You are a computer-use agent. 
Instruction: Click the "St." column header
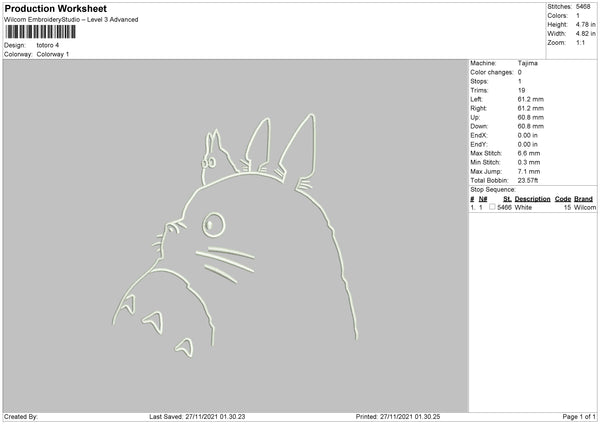click(x=507, y=199)
